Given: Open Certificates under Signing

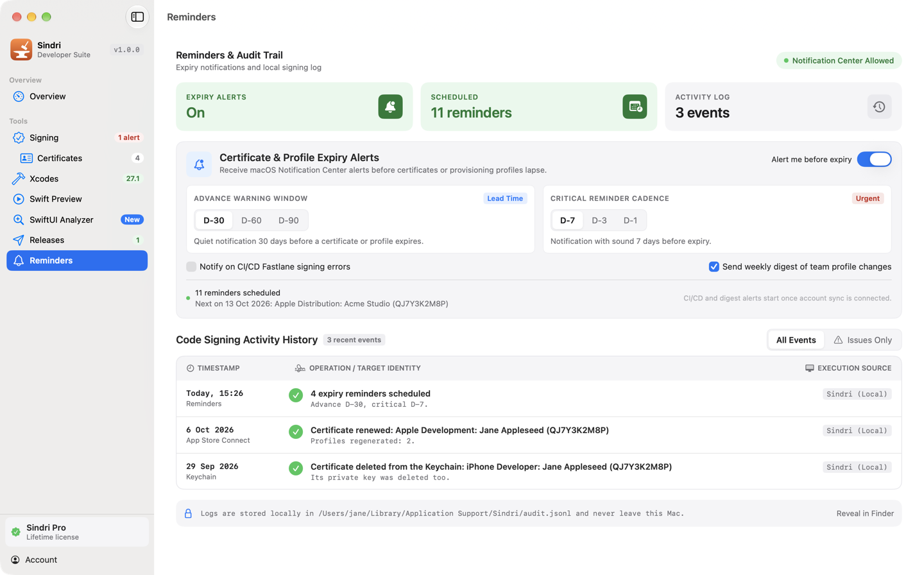Looking at the screenshot, I should pos(77,158).
